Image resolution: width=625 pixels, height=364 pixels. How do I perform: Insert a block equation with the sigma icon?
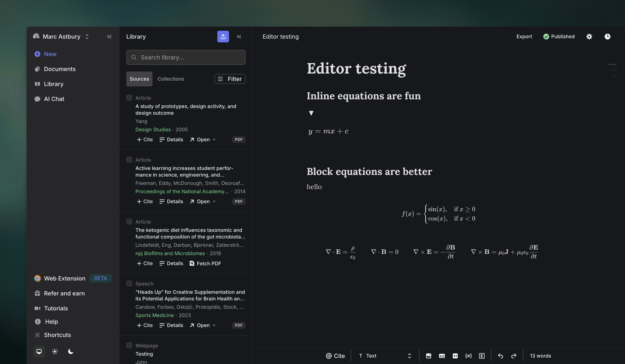(482, 356)
